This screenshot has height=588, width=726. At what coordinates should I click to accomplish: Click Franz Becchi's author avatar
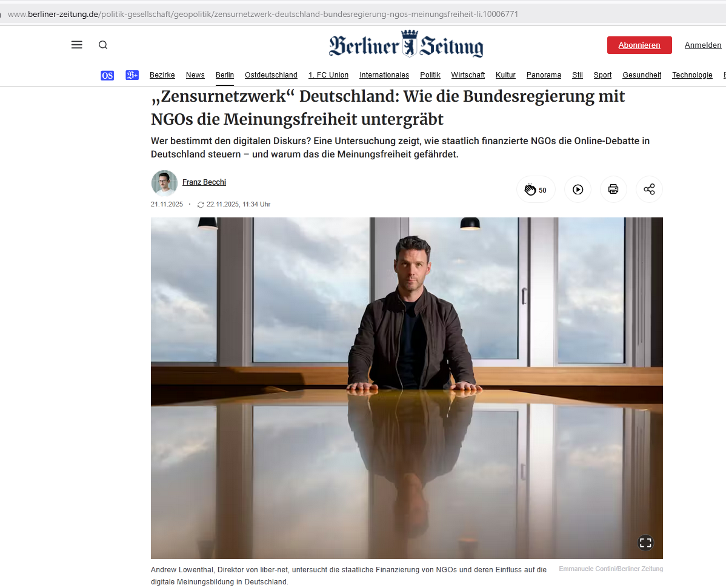click(164, 183)
